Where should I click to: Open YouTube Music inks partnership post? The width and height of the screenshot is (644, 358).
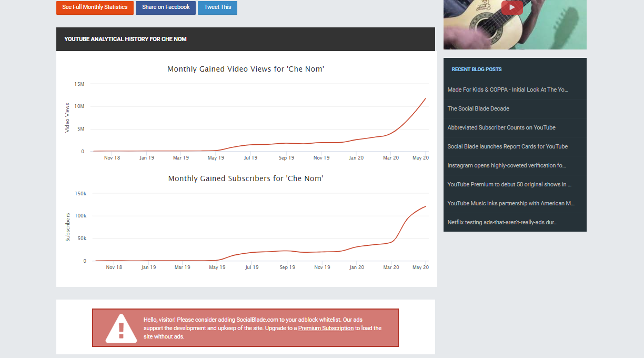[x=511, y=203]
